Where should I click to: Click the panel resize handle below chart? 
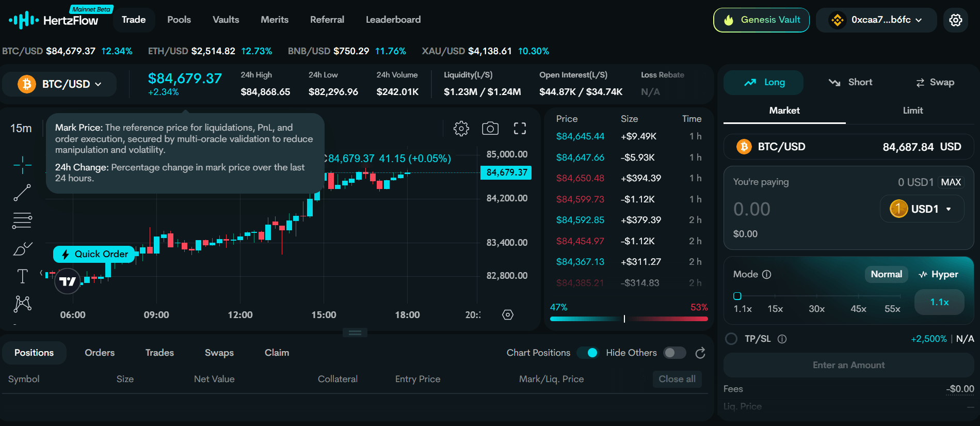click(355, 333)
